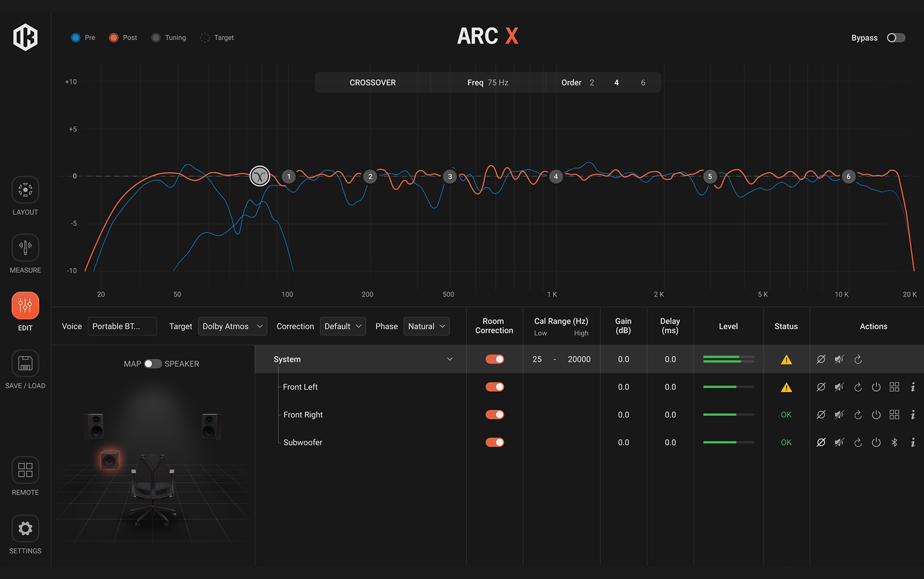
Task: Collapse the System channel group
Action: [x=449, y=359]
